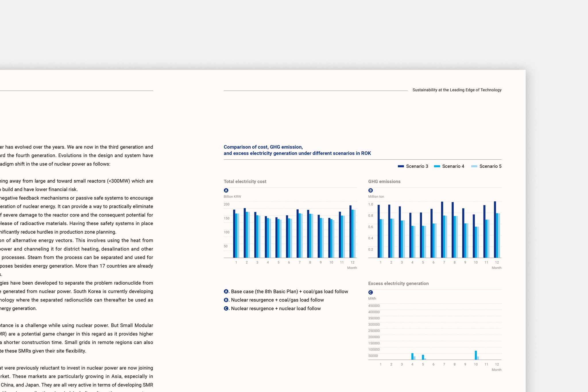Click the light blue Scenario 5 legend swatch
The width and height of the screenshot is (588, 392).
[x=474, y=166]
